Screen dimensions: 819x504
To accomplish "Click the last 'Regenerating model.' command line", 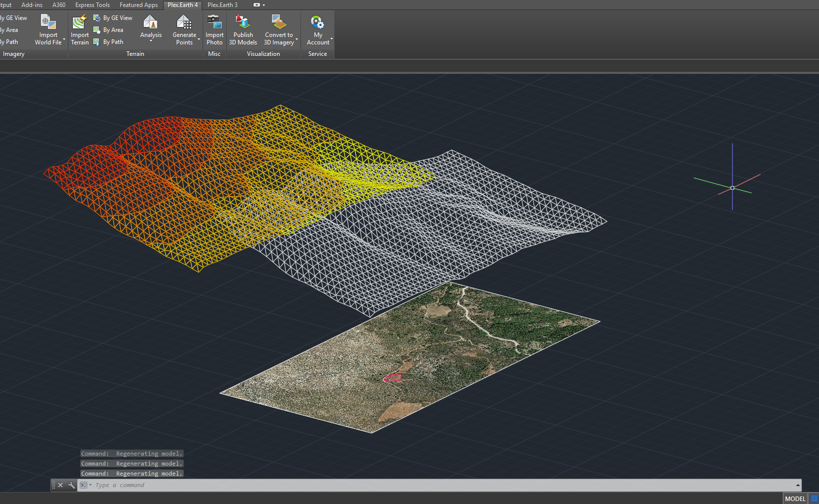I will 132,474.
